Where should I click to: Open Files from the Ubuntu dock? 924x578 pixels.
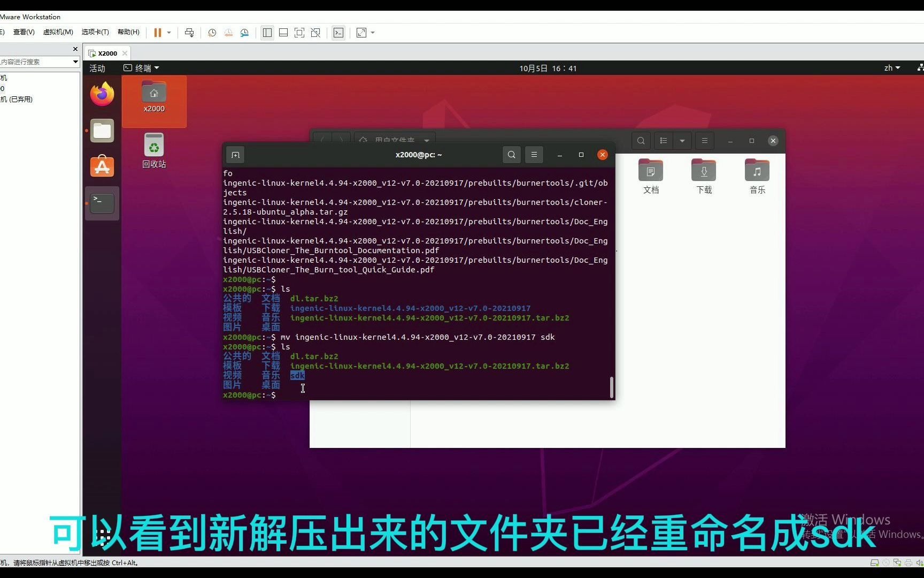pos(102,131)
